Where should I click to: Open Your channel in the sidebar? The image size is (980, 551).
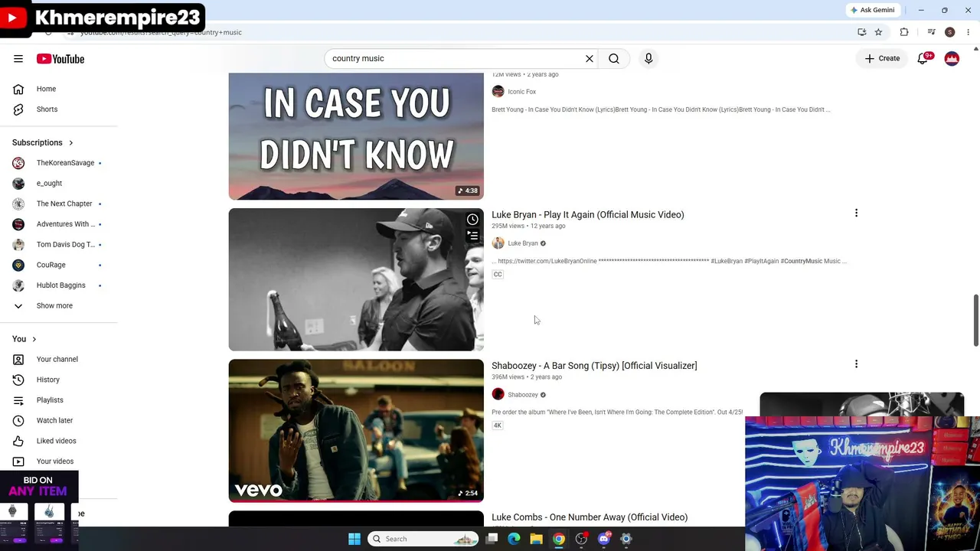click(59, 360)
